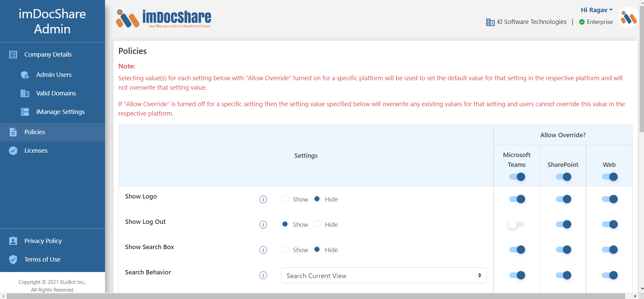Screen dimensions: 644x299
Task: Select Hide for Show Logo
Action: [317, 199]
